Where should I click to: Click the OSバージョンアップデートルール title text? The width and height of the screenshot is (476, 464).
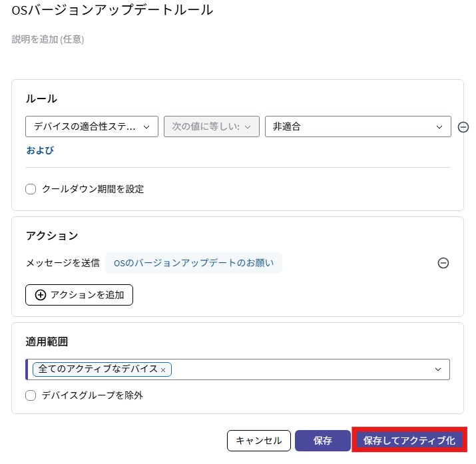pyautogui.click(x=113, y=10)
